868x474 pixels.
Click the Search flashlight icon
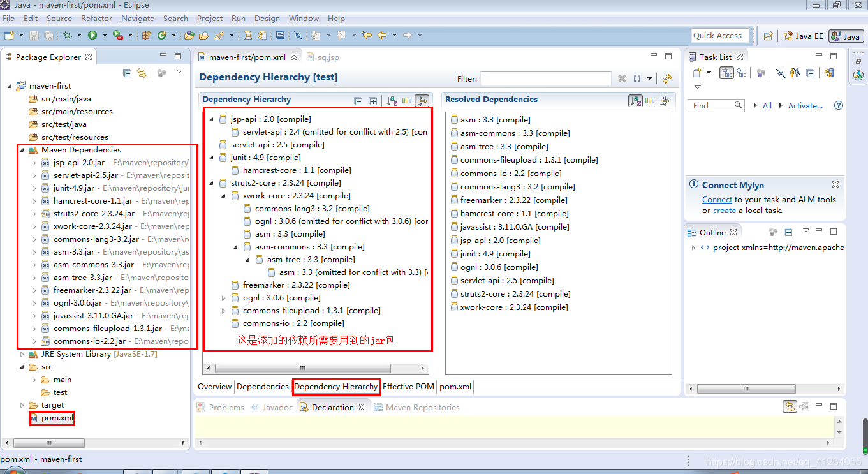pos(219,35)
